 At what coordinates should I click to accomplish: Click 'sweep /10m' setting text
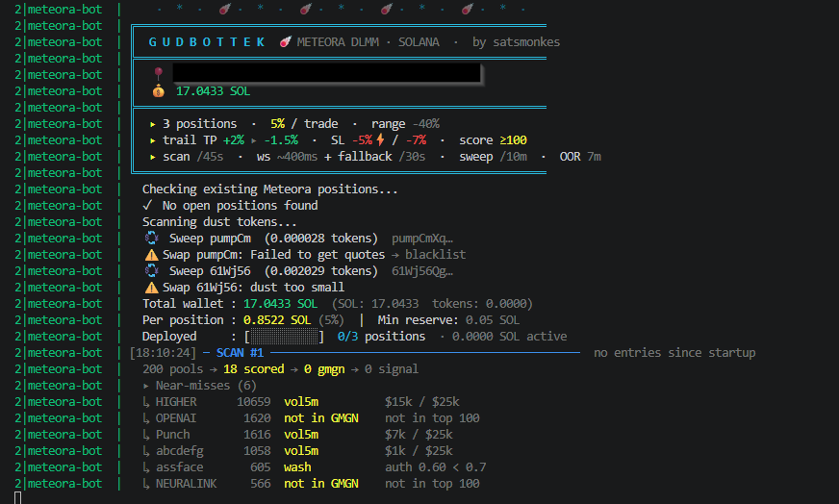point(493,156)
